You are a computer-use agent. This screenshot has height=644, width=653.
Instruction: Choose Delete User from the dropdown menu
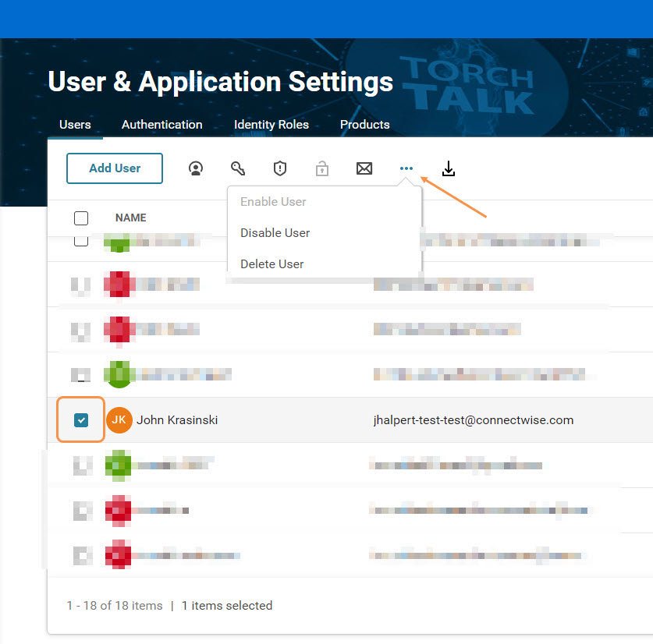271,264
